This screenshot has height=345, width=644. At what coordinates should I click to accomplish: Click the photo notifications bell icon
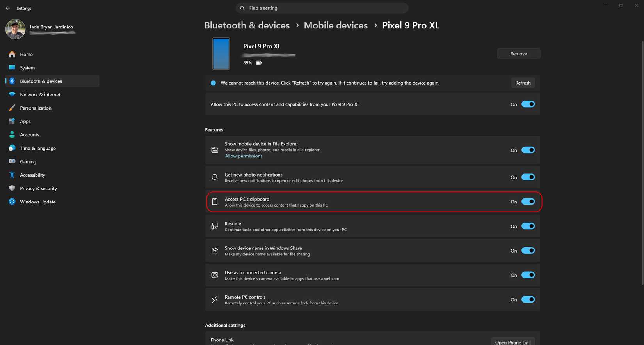(215, 177)
